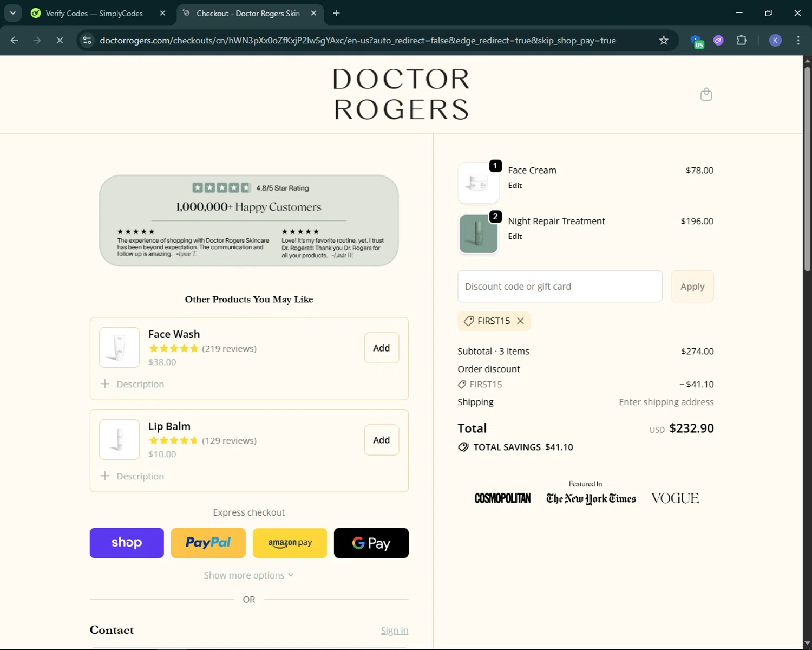Viewport: 812px width, 650px height.
Task: Click the scrollbar down arrow
Action: (807, 643)
